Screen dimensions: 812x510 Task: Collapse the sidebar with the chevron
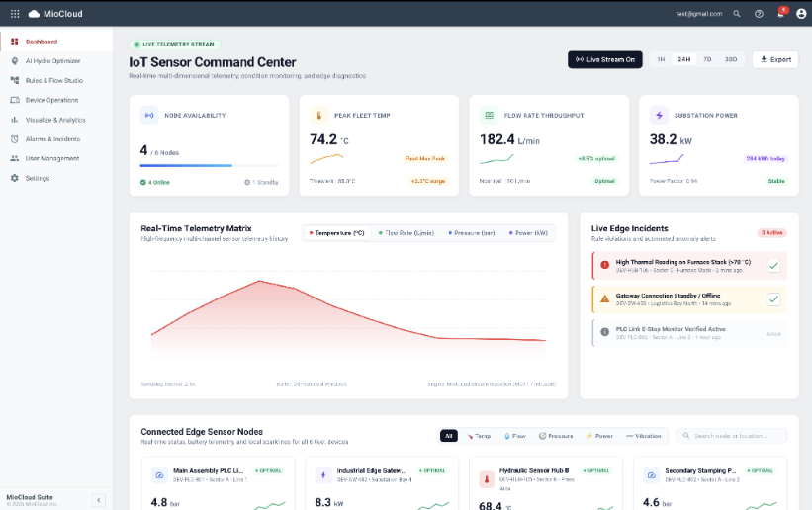pos(98,500)
